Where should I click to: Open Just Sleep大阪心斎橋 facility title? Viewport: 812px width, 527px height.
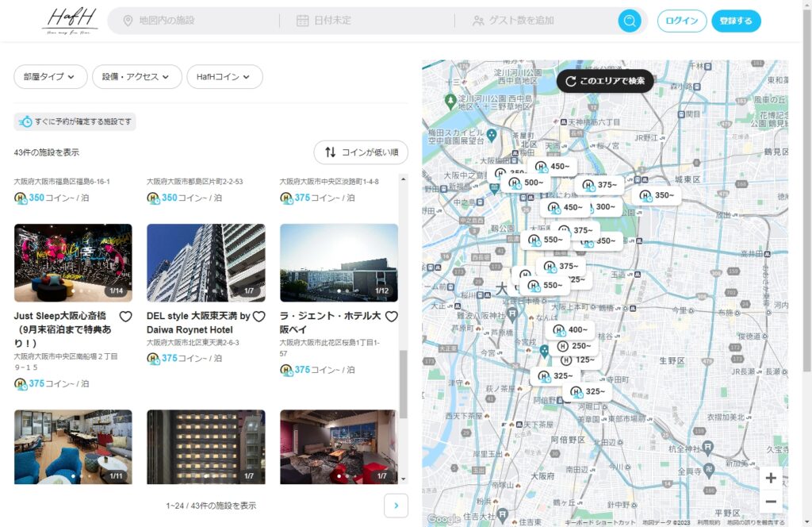pos(62,329)
